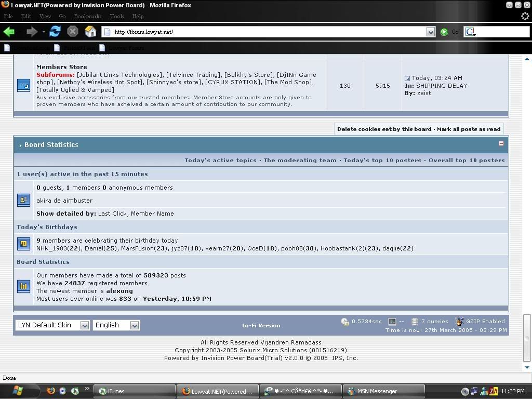Open Totally Uglied & Vamped subforum
This screenshot has height=399, width=532.
(75, 90)
